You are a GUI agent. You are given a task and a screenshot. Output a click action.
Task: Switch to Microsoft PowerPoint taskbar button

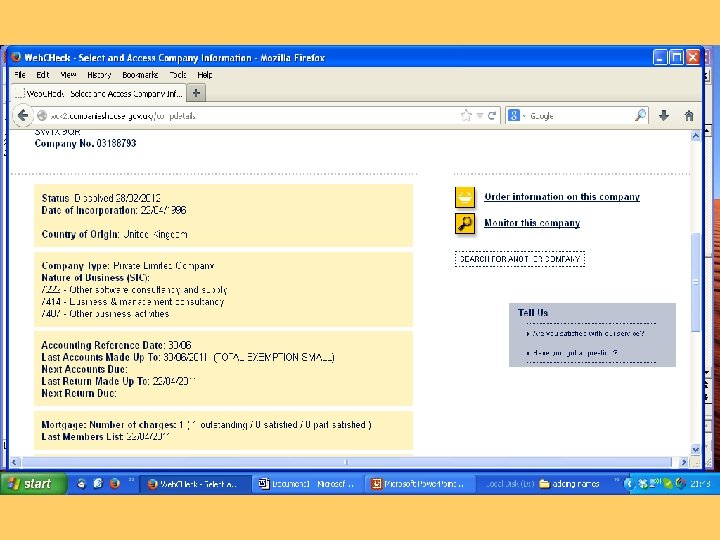click(419, 484)
